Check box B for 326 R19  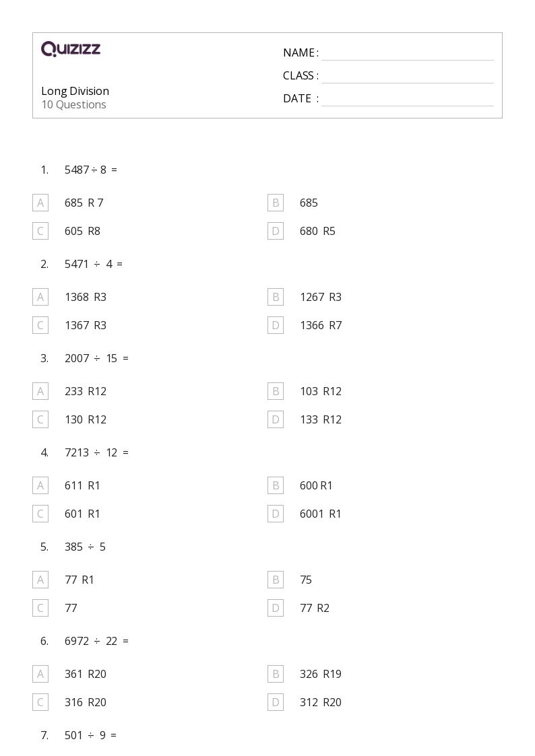276,674
